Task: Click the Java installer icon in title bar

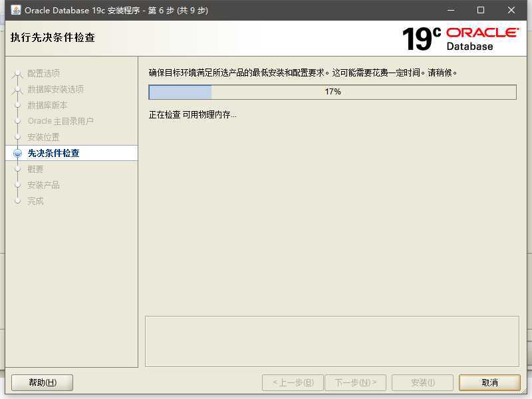Action: (x=15, y=10)
